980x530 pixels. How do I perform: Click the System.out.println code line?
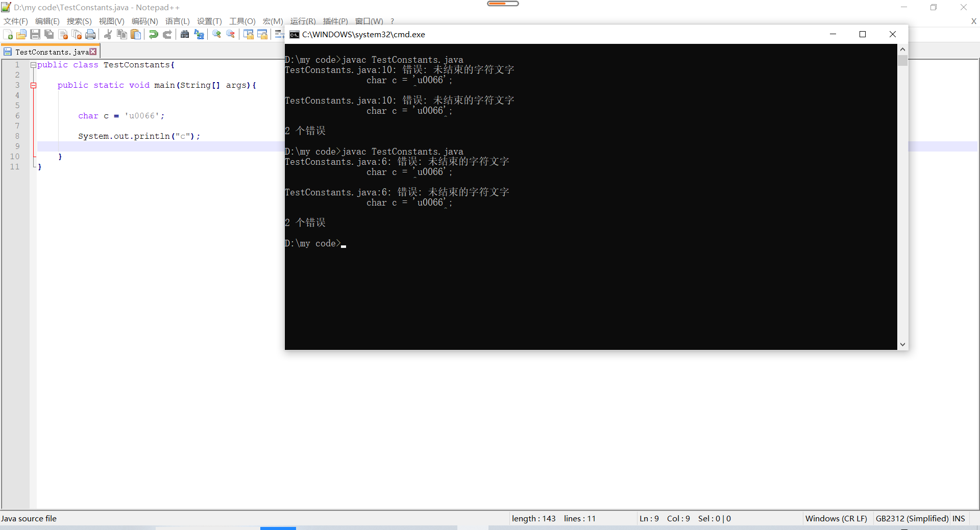pyautogui.click(x=139, y=136)
